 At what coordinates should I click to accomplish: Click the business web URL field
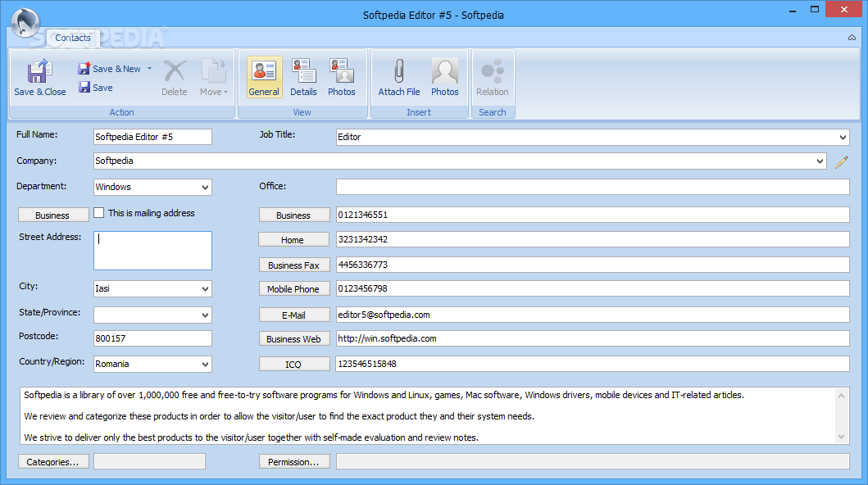tap(593, 338)
